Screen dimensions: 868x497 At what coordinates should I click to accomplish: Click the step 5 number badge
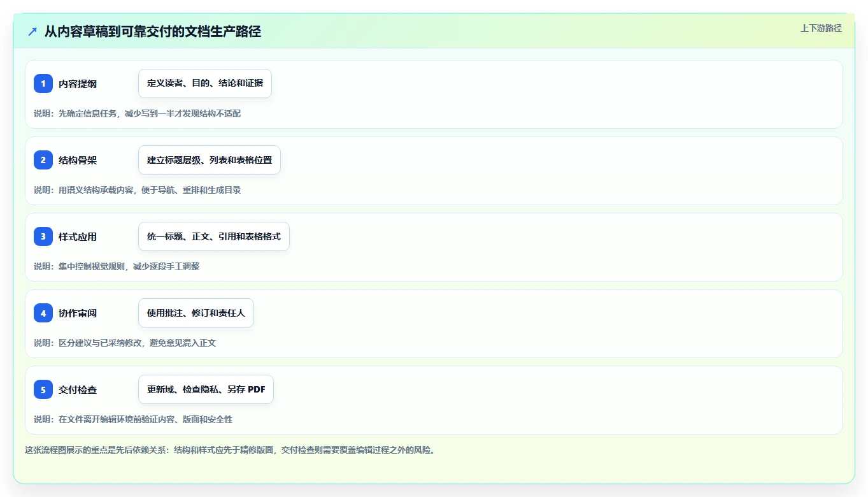(x=43, y=389)
